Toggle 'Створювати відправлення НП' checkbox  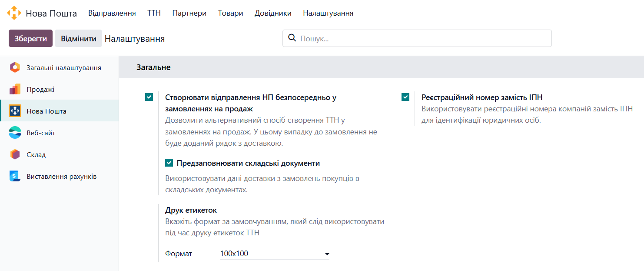[x=149, y=97]
